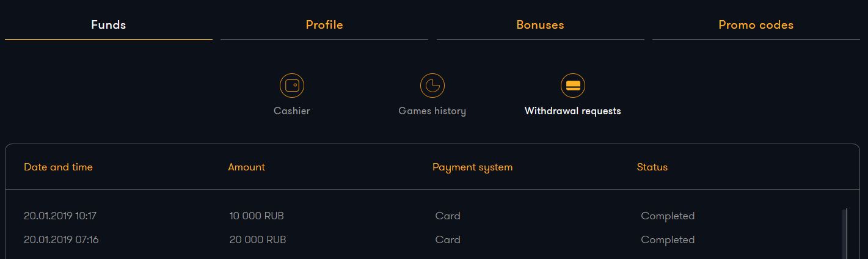Image resolution: width=868 pixels, height=259 pixels.
Task: Click Completed status of 10 000 RUB
Action: [668, 216]
